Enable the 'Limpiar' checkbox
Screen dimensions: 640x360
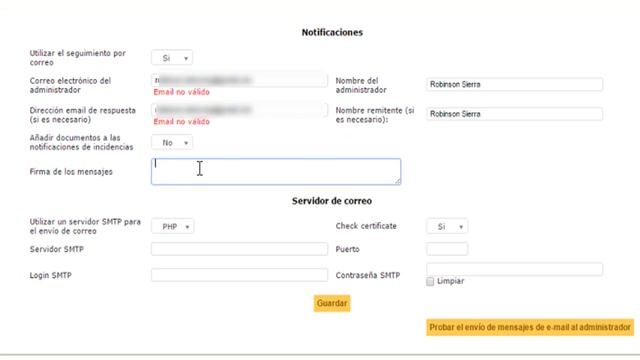[430, 282]
